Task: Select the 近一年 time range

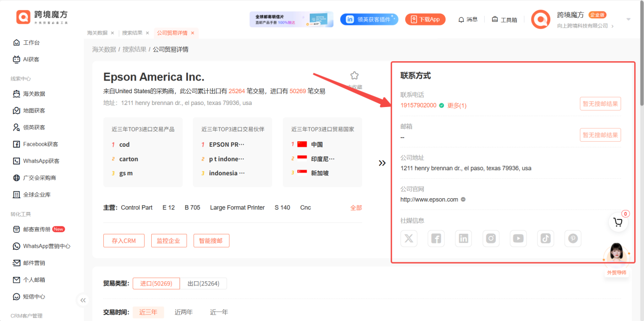Action: pos(219,312)
